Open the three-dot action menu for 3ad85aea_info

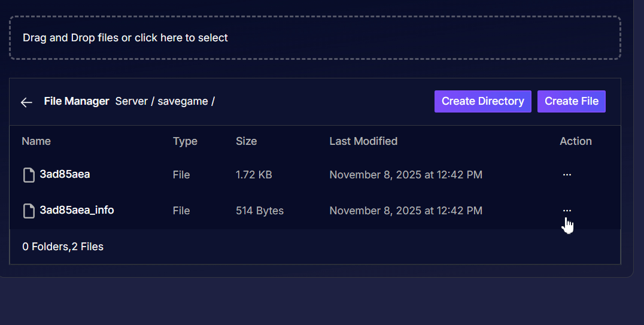click(567, 210)
